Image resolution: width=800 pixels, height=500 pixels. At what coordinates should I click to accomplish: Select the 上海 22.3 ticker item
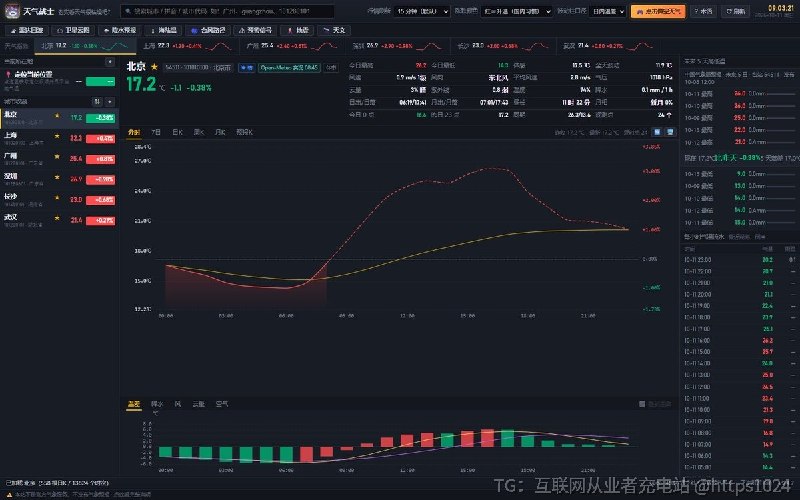187,46
